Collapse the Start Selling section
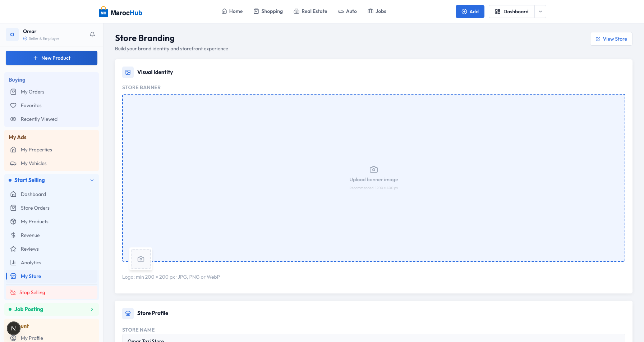The width and height of the screenshot is (644, 342). 92,180
